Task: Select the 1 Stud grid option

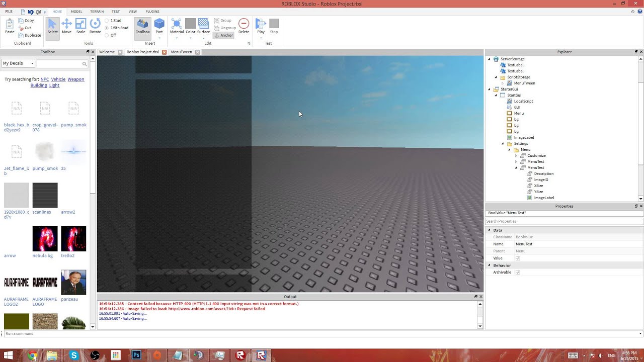Action: click(x=113, y=21)
